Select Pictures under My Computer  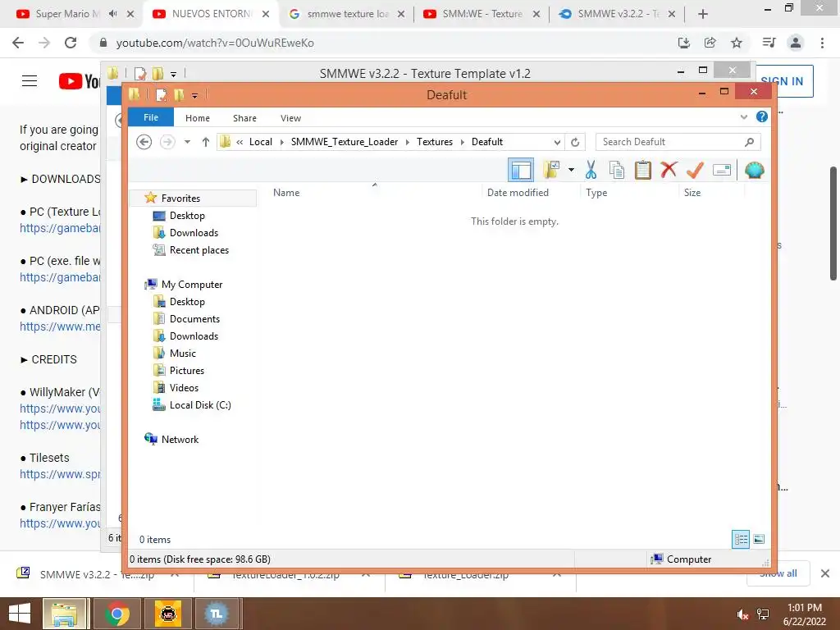tap(186, 370)
